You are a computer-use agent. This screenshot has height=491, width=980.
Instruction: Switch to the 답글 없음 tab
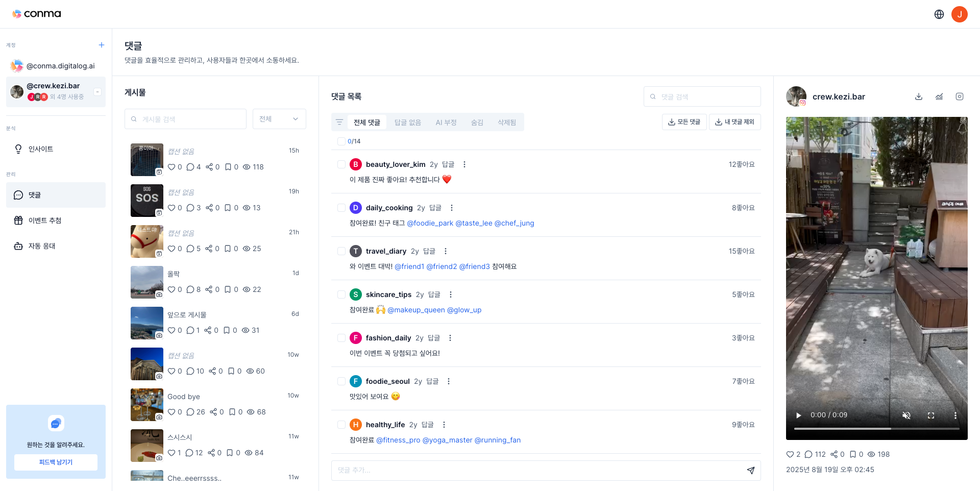click(407, 122)
